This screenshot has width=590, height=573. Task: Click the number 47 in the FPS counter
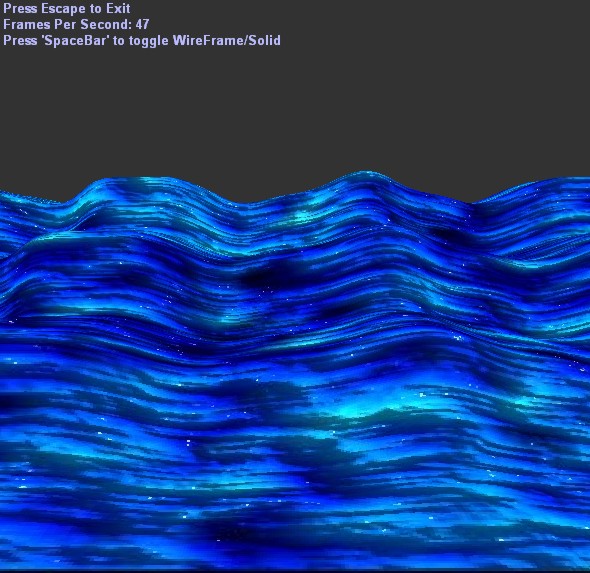pyautogui.click(x=142, y=24)
